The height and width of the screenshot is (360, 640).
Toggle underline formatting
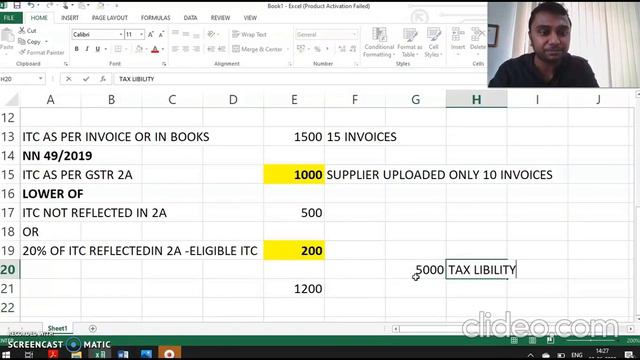tap(98, 49)
